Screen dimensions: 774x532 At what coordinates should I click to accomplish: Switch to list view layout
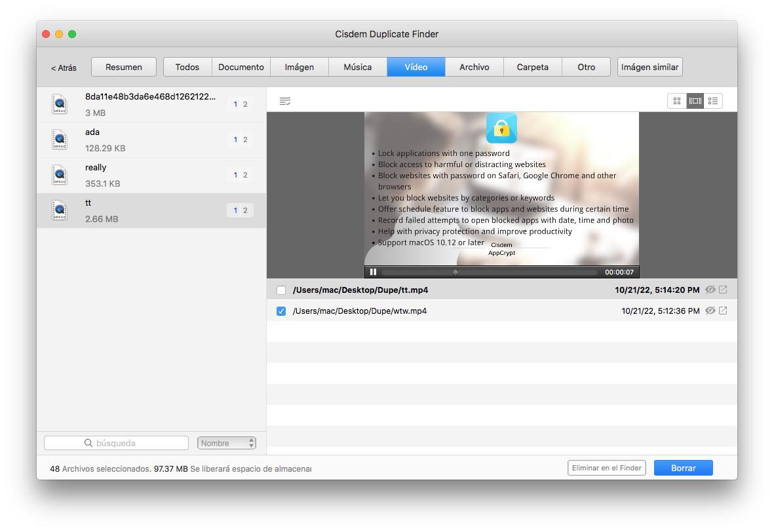coord(712,100)
